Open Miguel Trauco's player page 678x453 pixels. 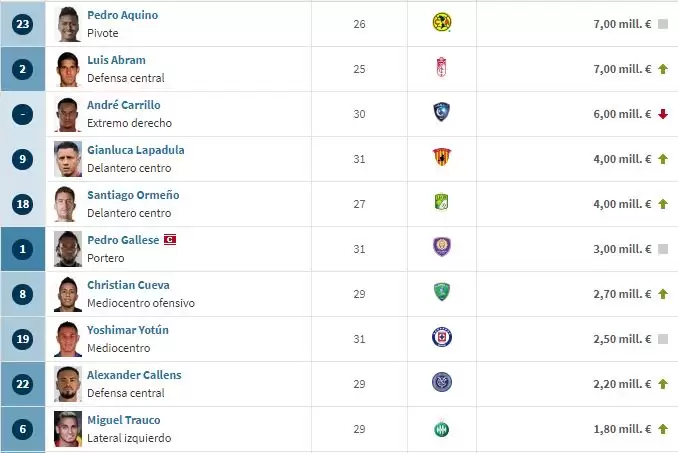pyautogui.click(x=123, y=420)
